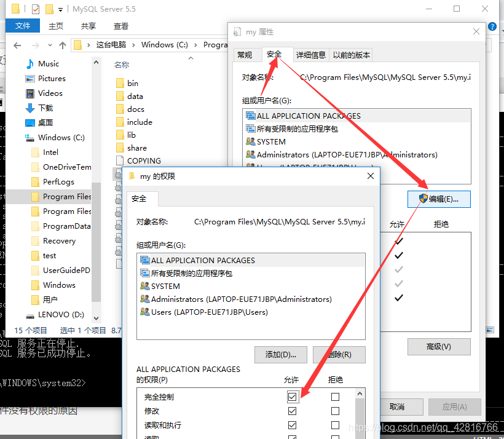Toggle allow checkbox for 修改
This screenshot has height=439, width=504.
[292, 411]
